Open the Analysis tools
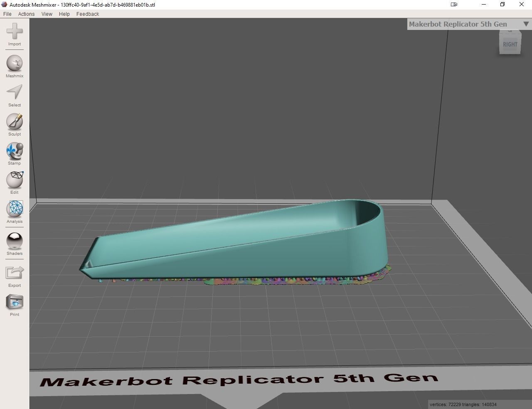 pos(15,212)
